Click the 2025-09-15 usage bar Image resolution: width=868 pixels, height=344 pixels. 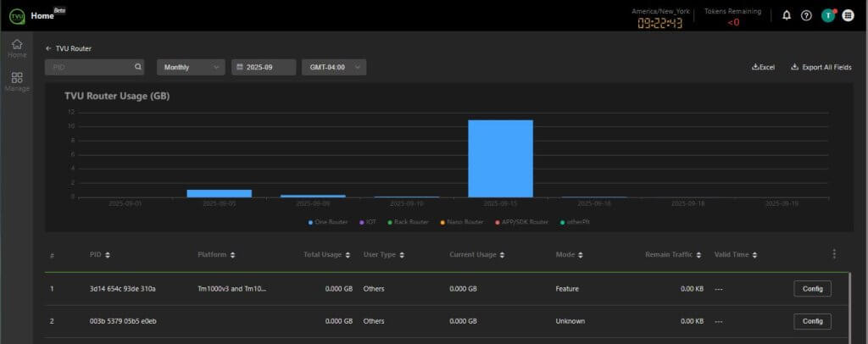(x=500, y=158)
